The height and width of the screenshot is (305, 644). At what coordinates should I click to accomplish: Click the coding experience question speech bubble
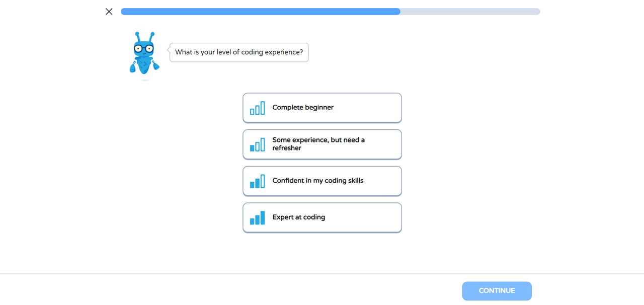239,52
